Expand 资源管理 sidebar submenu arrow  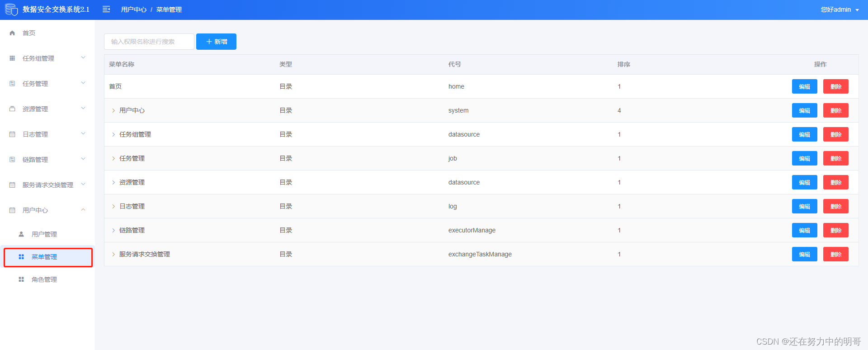tap(83, 109)
